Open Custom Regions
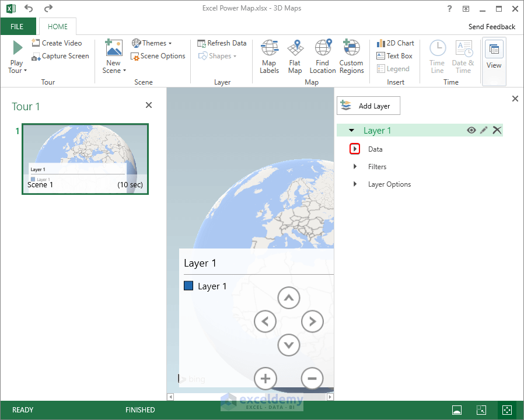The width and height of the screenshot is (524, 420). 351,57
